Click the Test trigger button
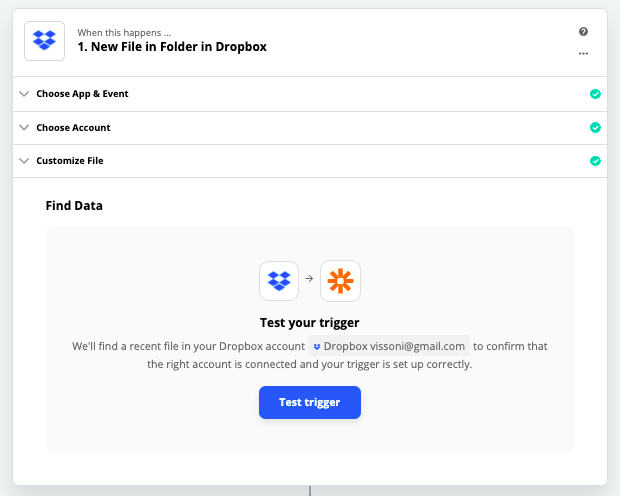The height and width of the screenshot is (496, 620). click(310, 402)
